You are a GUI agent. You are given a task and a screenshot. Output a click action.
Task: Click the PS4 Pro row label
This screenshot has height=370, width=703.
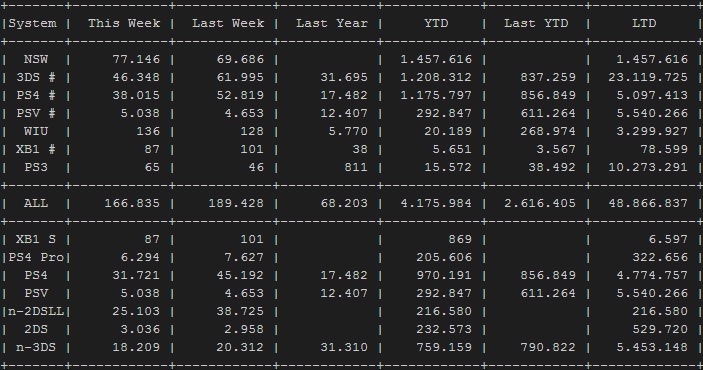[x=36, y=257]
